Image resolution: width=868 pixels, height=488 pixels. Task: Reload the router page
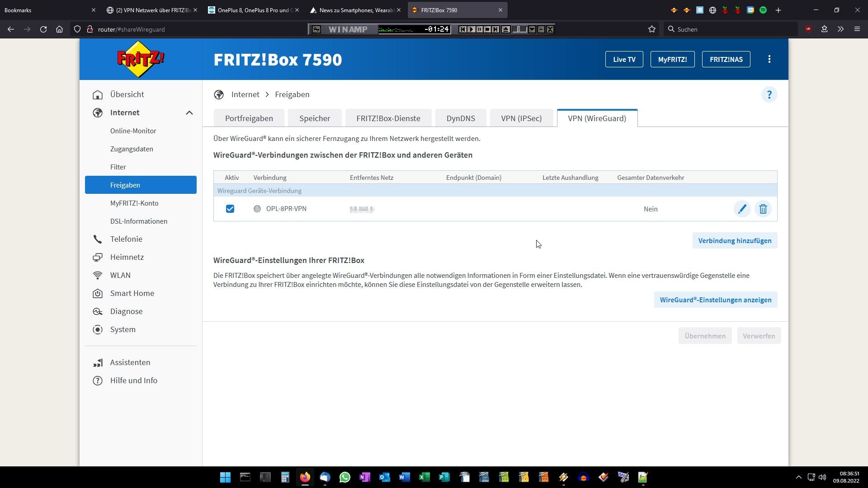(x=43, y=29)
